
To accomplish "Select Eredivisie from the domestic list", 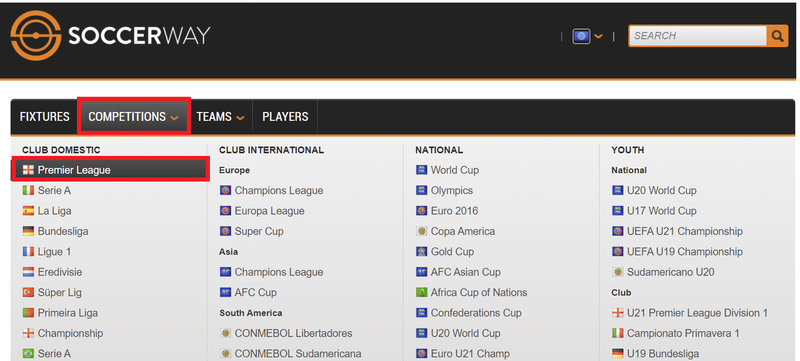I will [x=60, y=272].
